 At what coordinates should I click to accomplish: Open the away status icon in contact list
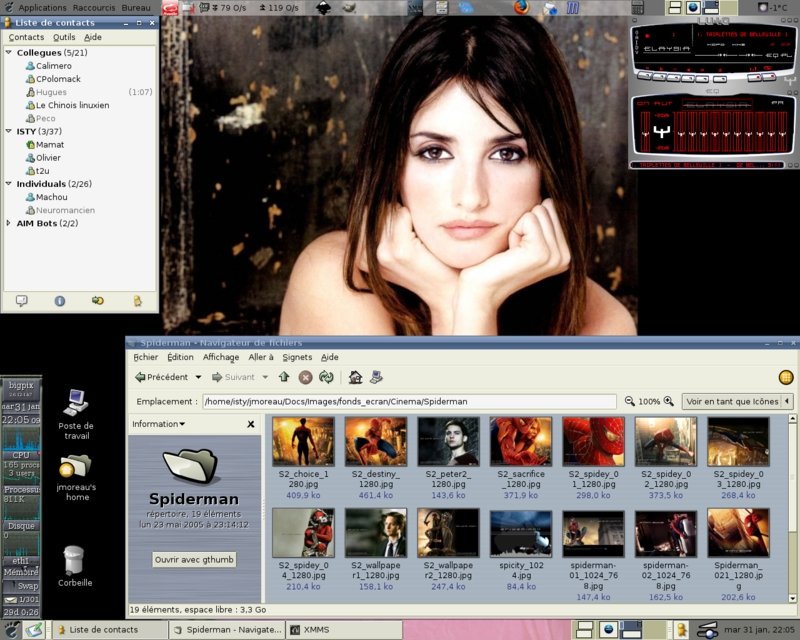pyautogui.click(x=137, y=301)
